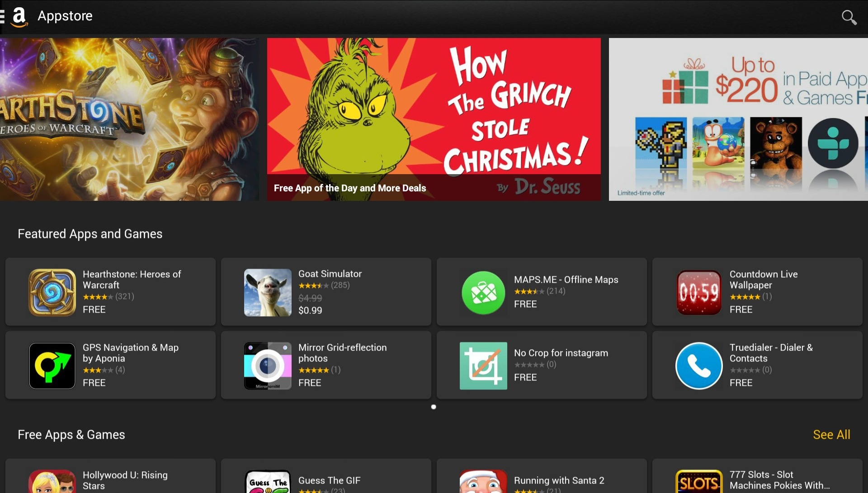
Task: Click the page indicator dot below featured apps
Action: (x=434, y=407)
